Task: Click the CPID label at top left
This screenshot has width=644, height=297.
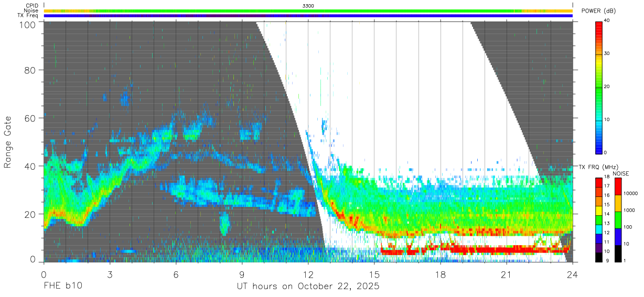Action: [31, 6]
